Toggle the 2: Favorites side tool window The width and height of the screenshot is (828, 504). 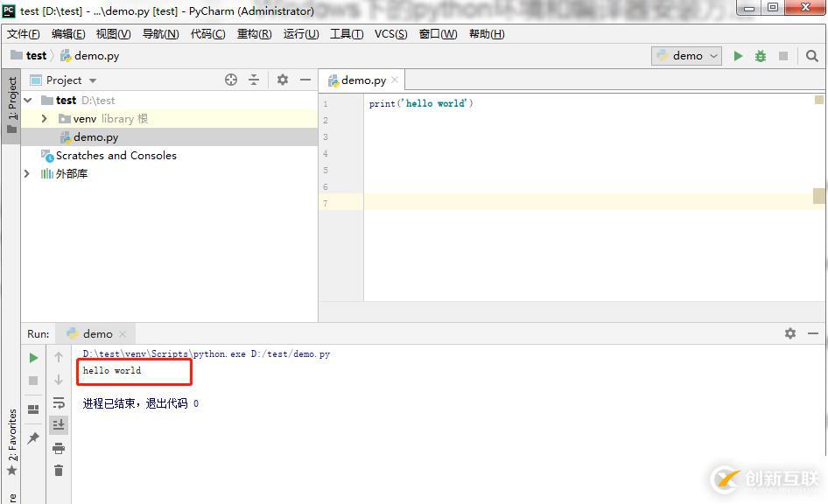pos(11,442)
